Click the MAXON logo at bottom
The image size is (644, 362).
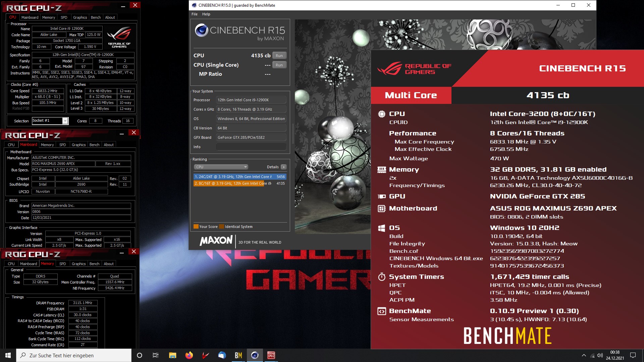click(216, 241)
